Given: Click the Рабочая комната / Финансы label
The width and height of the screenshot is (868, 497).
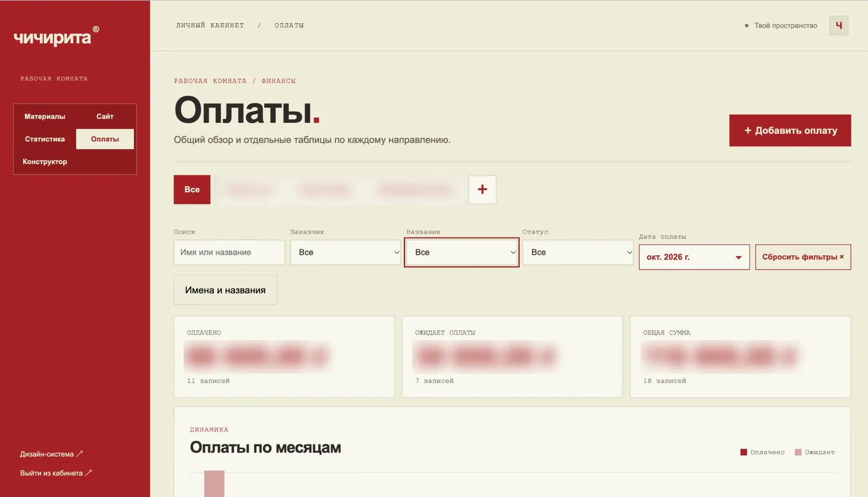Looking at the screenshot, I should pos(235,81).
